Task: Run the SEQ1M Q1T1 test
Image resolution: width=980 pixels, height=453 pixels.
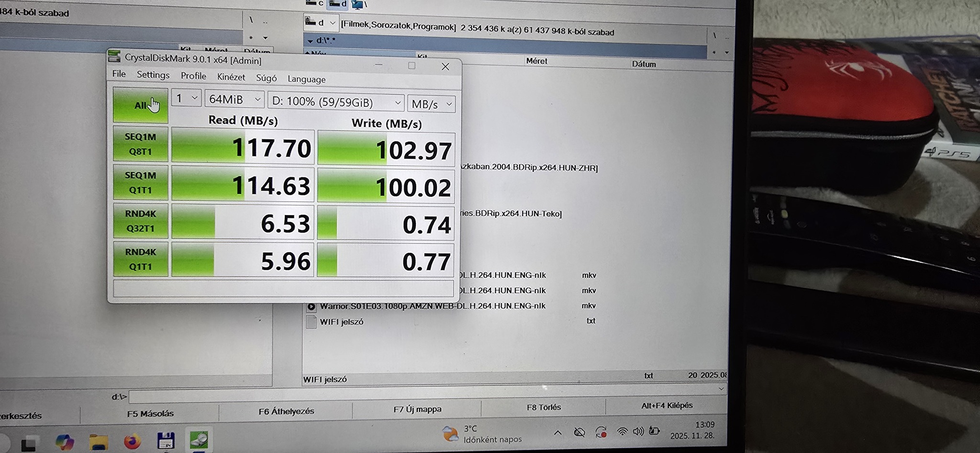Action: (141, 182)
